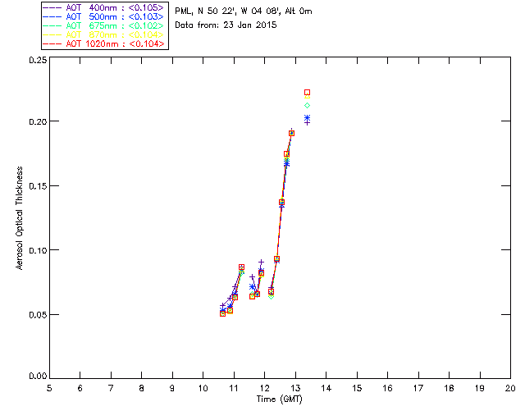The image size is (525, 420).
Task: Click the x-axis tick label 18
Action: click(449, 388)
